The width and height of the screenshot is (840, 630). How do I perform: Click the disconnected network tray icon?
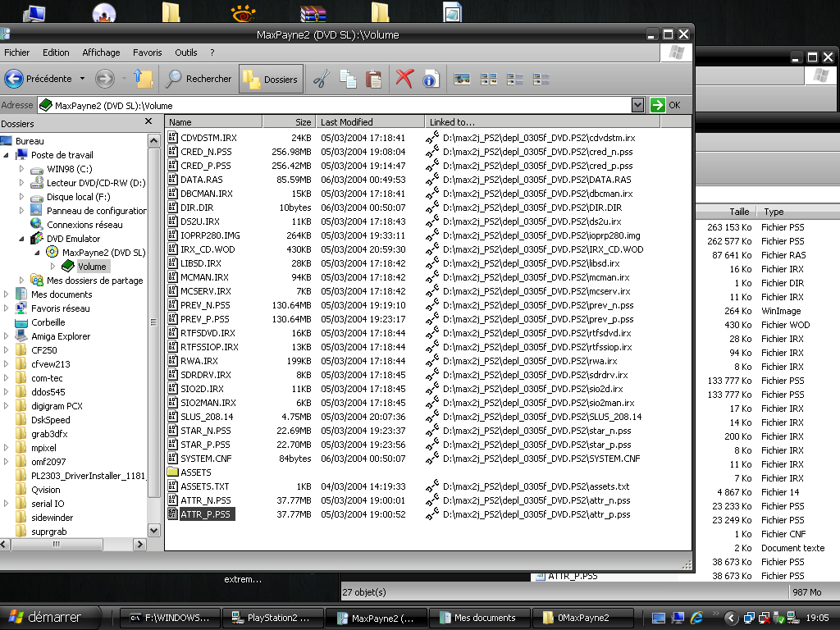[x=765, y=618]
